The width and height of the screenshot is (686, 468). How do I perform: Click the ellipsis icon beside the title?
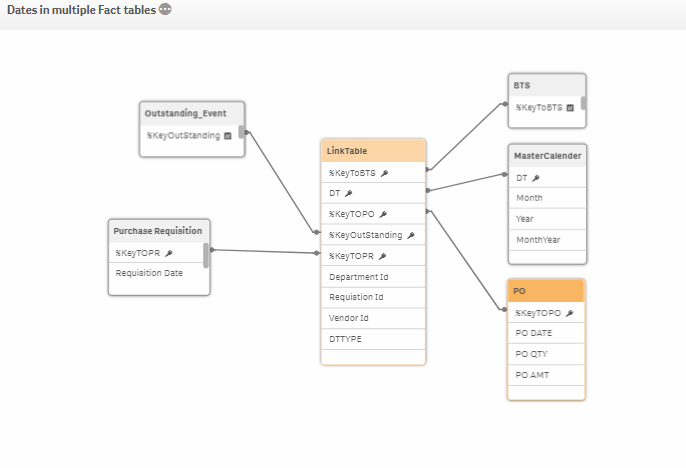(x=165, y=10)
